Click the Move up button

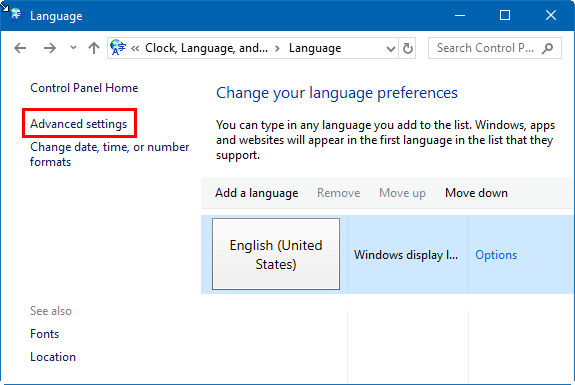pyautogui.click(x=402, y=193)
